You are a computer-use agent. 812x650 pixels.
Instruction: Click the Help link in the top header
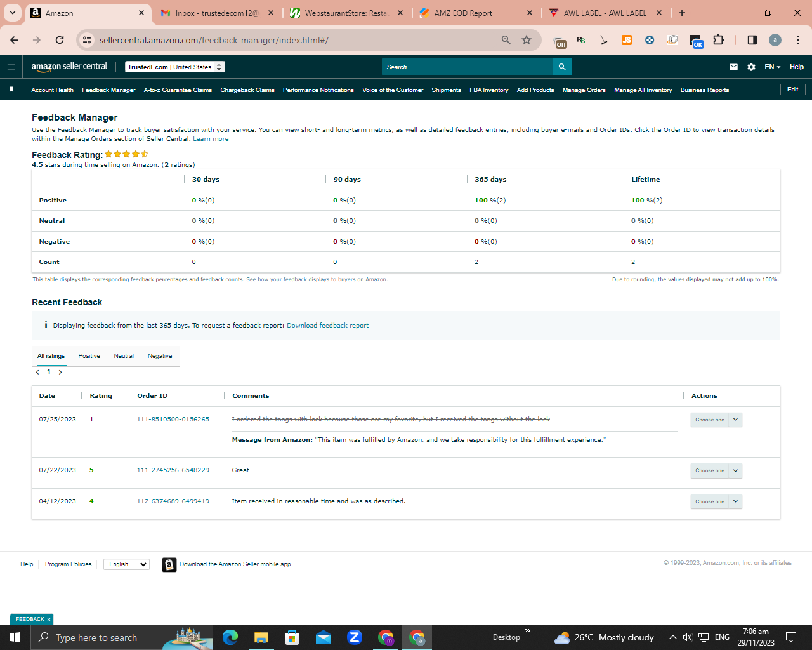coord(797,67)
